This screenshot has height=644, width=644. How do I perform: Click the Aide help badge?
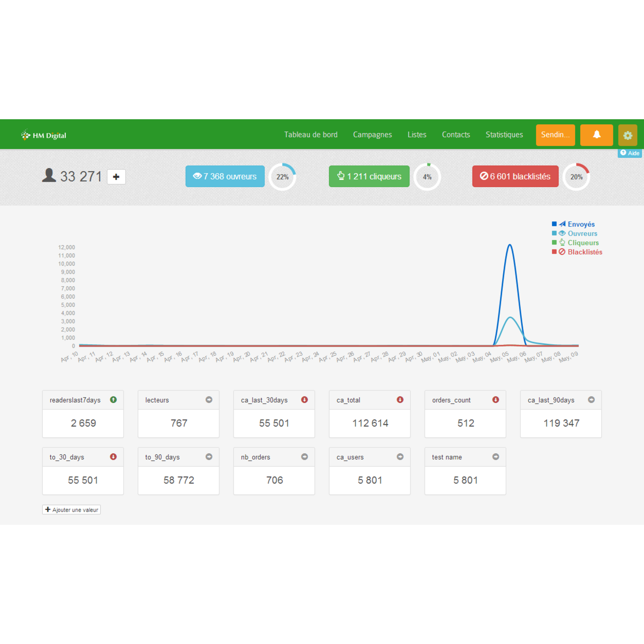[x=630, y=153]
